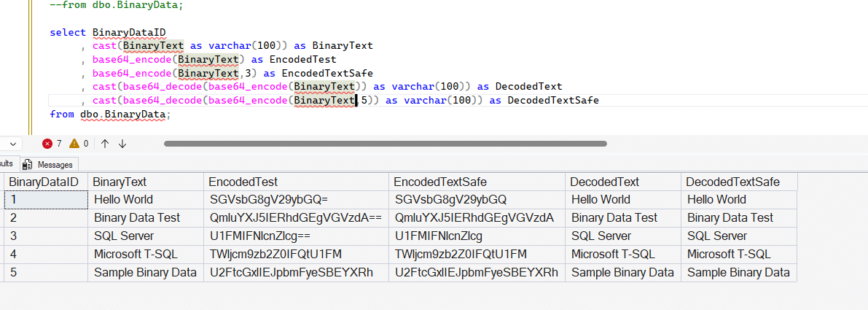Select BinaryDataID cell with value 3
The height and width of the screenshot is (310, 868).
46,236
